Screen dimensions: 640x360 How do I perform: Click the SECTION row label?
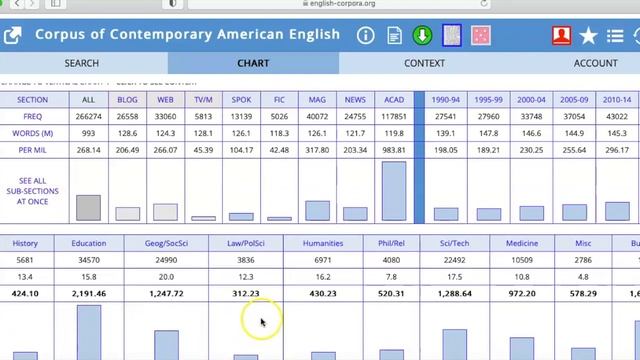tap(33, 100)
